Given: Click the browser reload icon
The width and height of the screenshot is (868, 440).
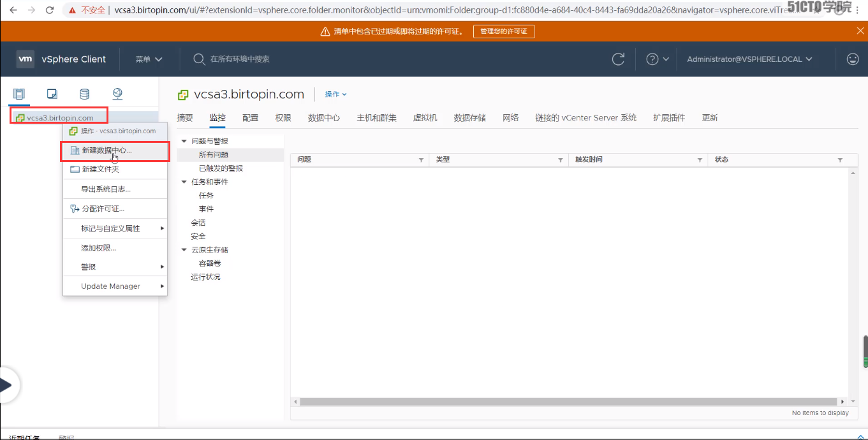Looking at the screenshot, I should point(50,10).
